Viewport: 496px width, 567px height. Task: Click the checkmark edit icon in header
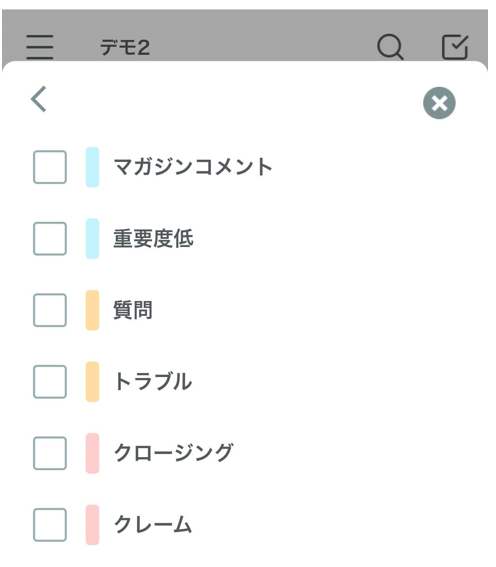[x=455, y=47]
